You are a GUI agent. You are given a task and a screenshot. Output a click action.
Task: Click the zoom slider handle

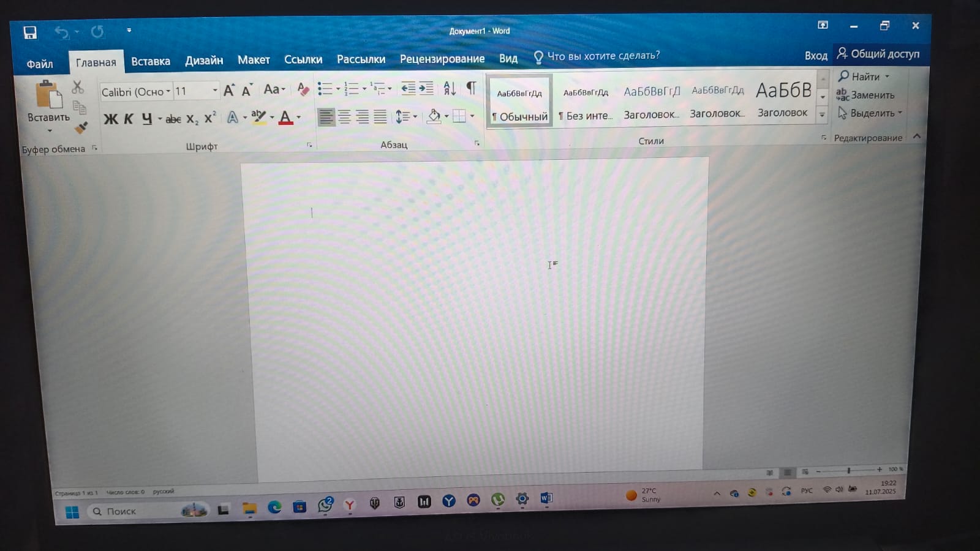(x=848, y=471)
